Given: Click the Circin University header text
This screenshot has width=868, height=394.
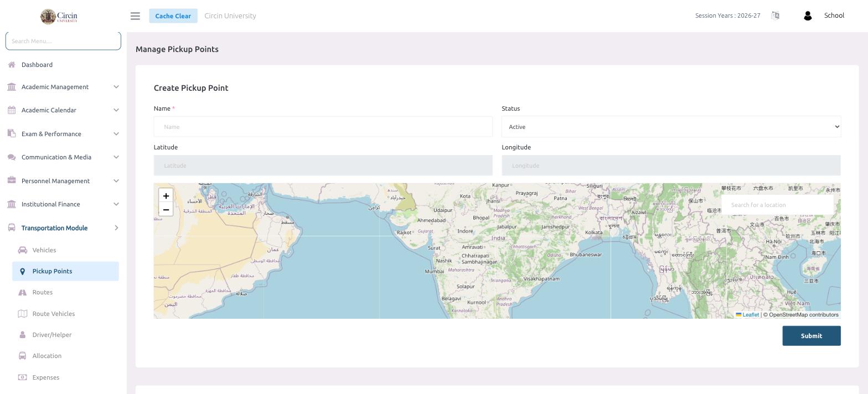Looking at the screenshot, I should pyautogui.click(x=230, y=16).
